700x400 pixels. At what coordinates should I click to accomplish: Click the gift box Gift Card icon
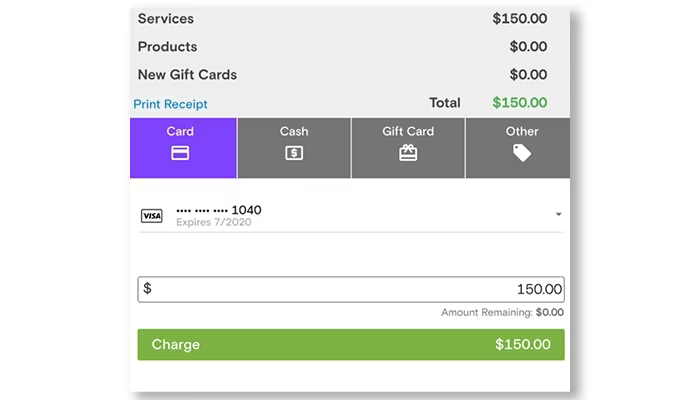408,153
